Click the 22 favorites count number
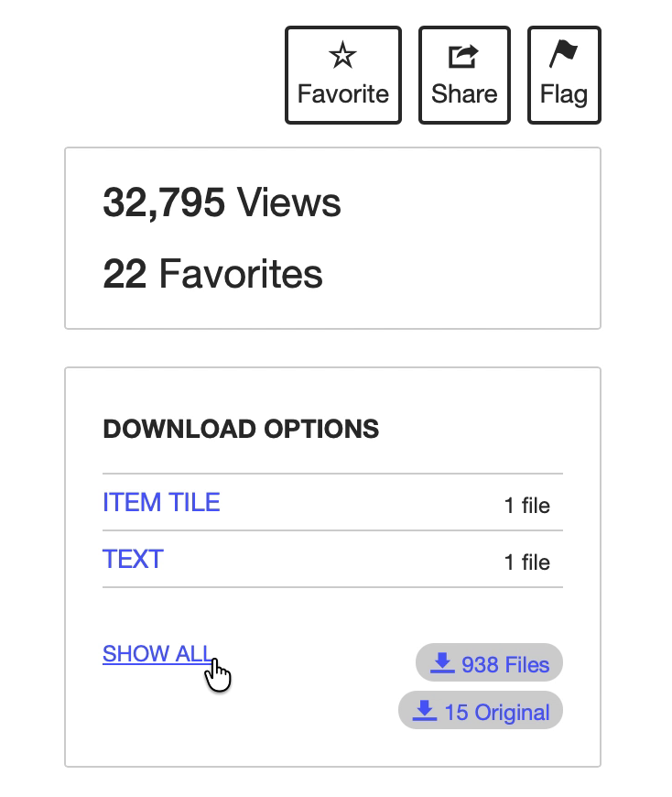The height and width of the screenshot is (797, 672). click(125, 274)
